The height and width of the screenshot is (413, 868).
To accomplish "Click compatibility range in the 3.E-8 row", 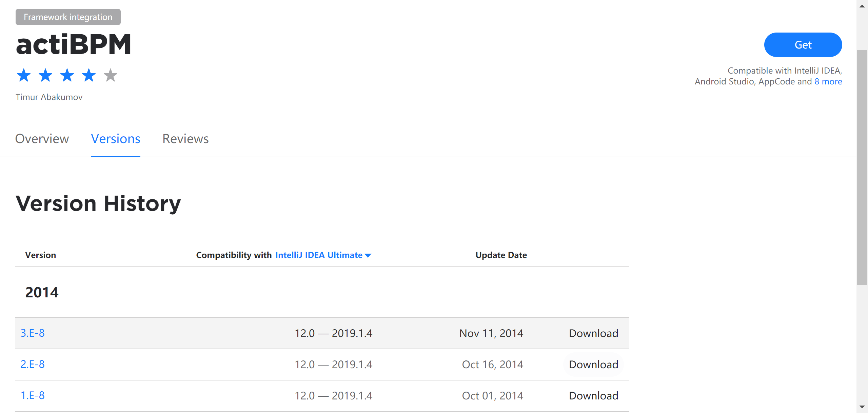I will click(333, 333).
